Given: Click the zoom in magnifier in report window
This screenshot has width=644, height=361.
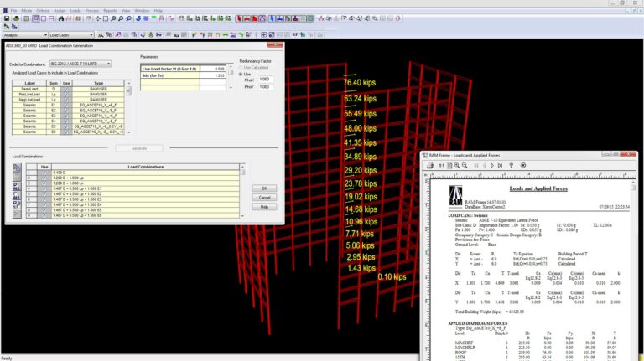Looking at the screenshot, I should pyautogui.click(x=457, y=165).
